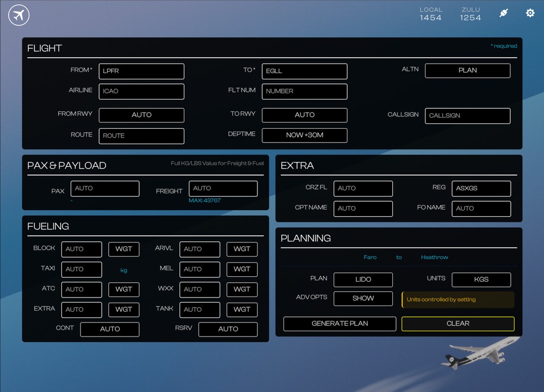Click the TO airport field containing EGLL

(305, 71)
